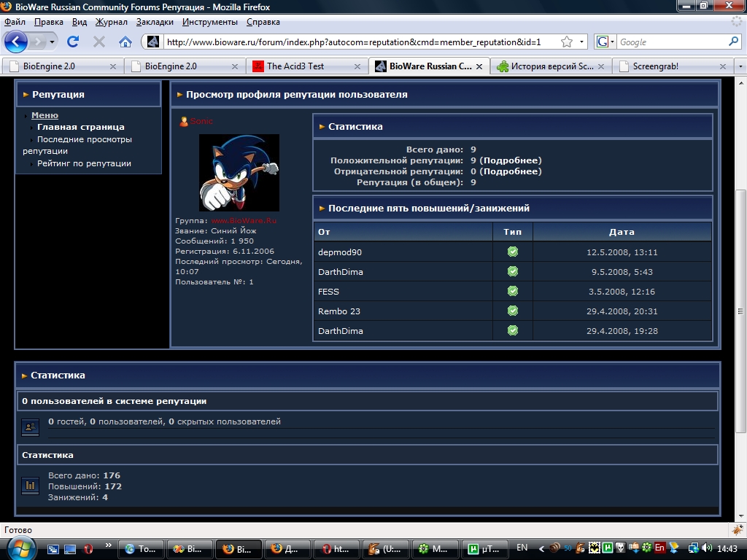
Task: Open Подробнее for Отрицательной репутации
Action: pos(510,171)
